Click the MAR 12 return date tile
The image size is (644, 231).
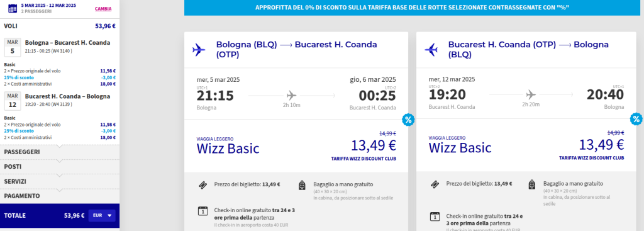13,101
